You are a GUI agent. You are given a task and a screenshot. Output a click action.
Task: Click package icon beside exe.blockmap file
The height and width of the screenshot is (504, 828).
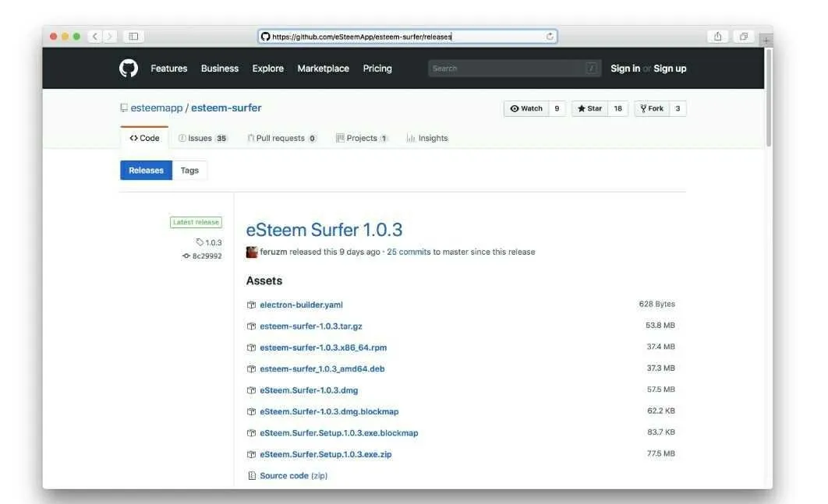point(251,433)
